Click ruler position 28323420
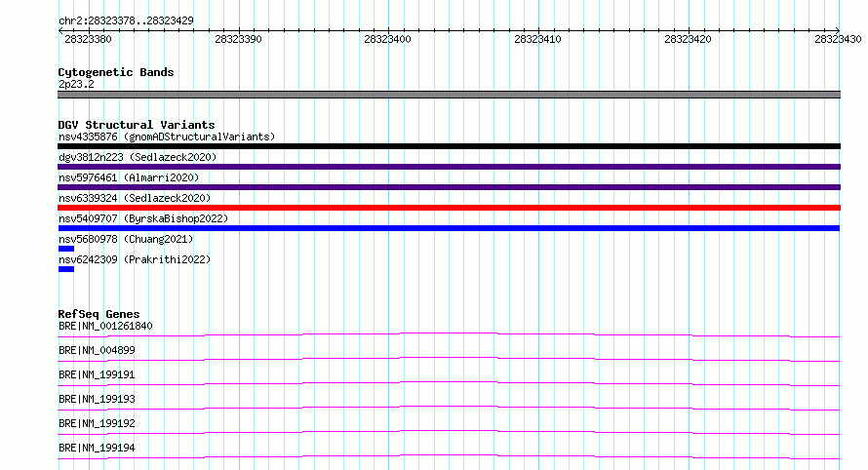The width and height of the screenshot is (868, 470). [x=688, y=39]
